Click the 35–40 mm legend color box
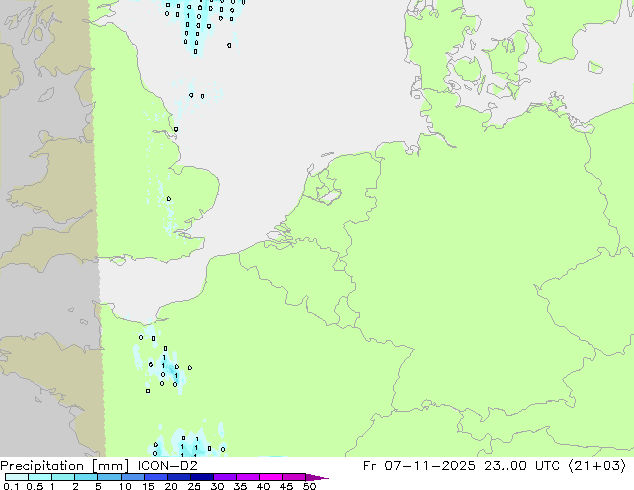 [247, 477]
